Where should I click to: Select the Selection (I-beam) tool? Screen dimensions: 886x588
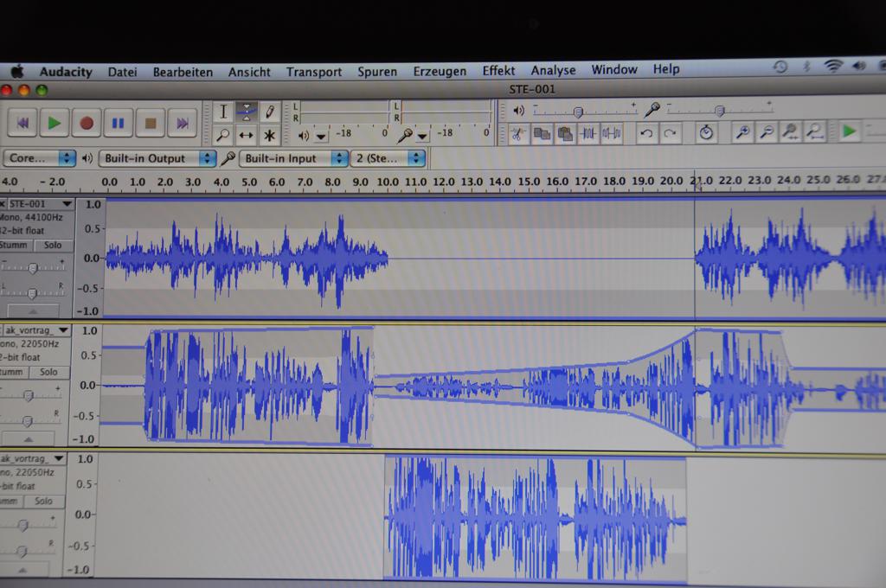pos(223,112)
